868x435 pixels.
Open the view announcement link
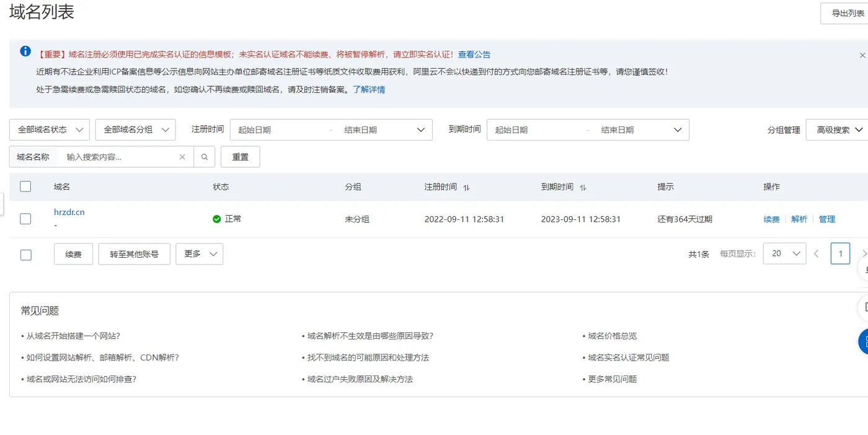474,55
